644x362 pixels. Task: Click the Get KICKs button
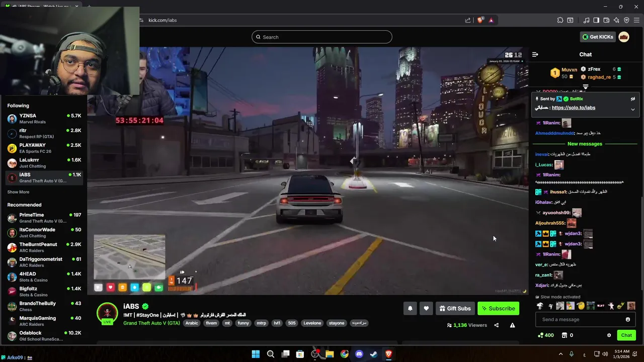598,37
